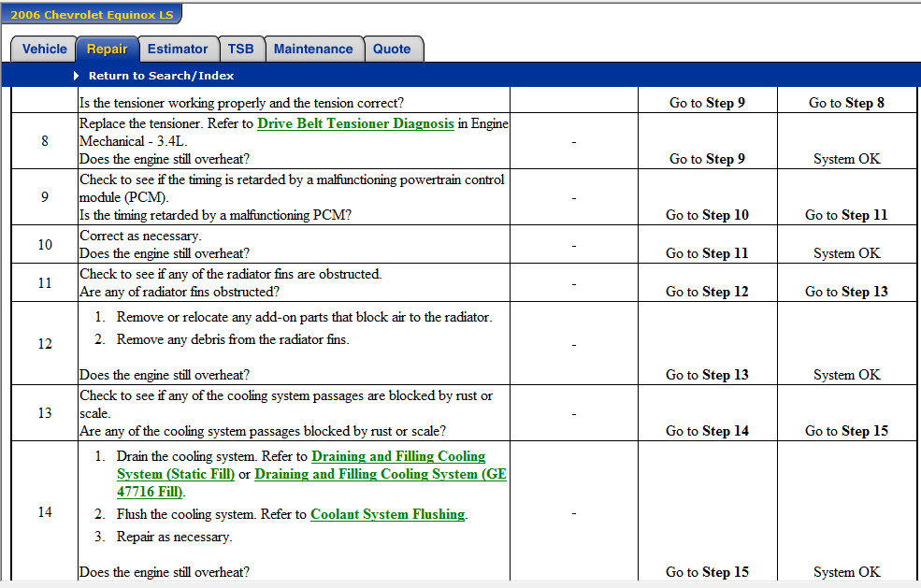Viewport: 921px width, 588px height.
Task: Click 'System OK' in step 8 row
Action: tap(847, 159)
